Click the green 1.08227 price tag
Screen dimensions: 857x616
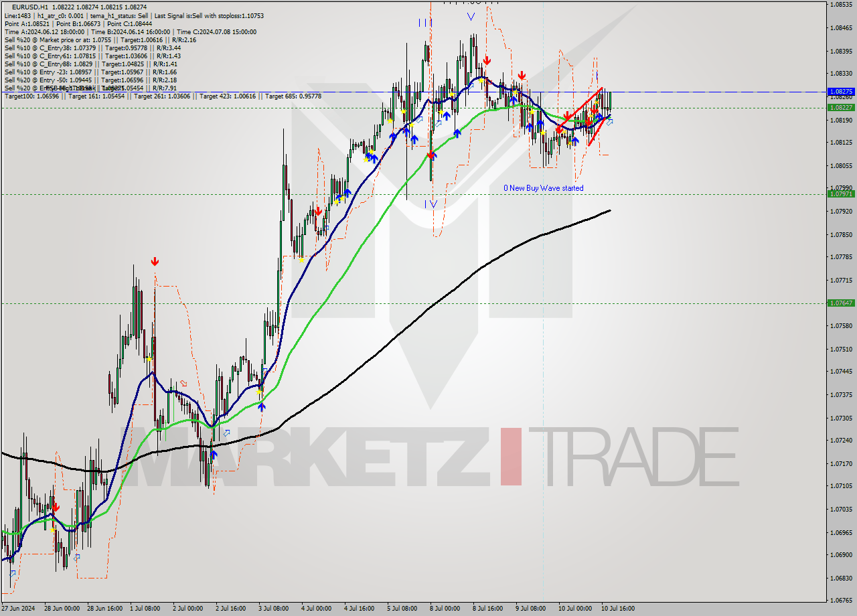pyautogui.click(x=840, y=107)
